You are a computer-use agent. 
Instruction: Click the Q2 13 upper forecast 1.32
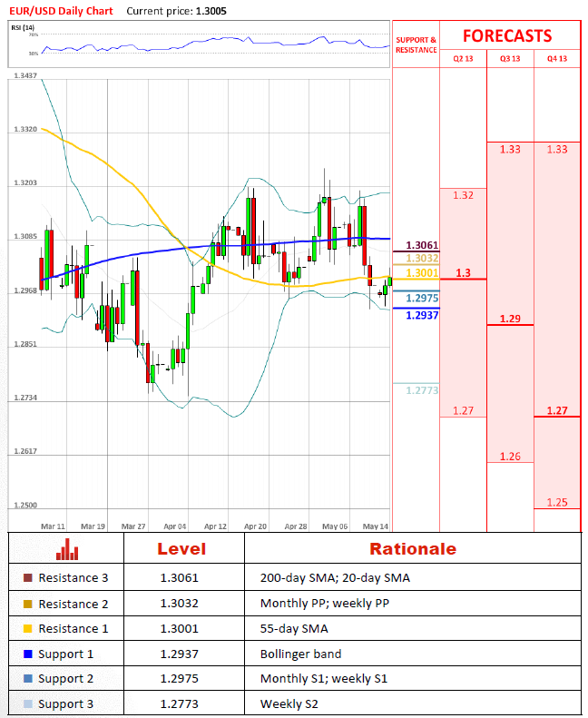[x=463, y=195]
